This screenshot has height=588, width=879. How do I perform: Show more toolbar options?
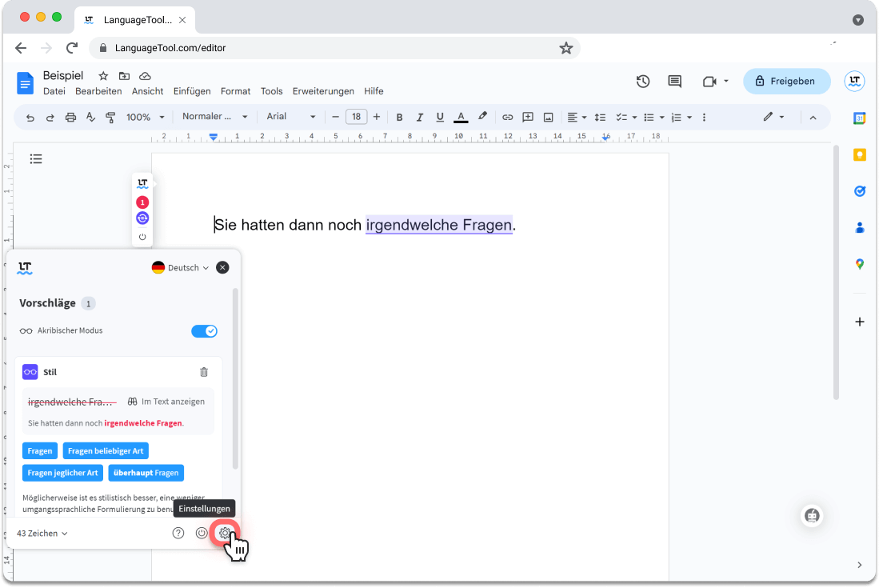pyautogui.click(x=704, y=117)
